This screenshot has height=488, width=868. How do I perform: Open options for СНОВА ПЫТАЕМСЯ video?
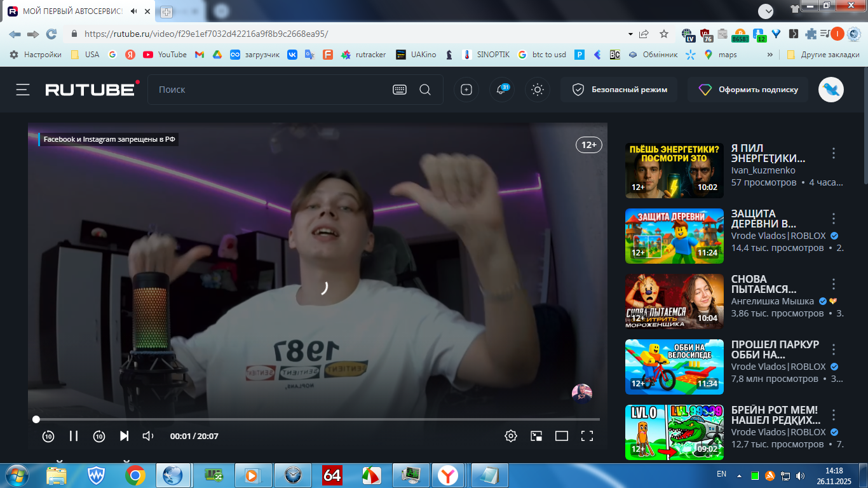point(834,284)
